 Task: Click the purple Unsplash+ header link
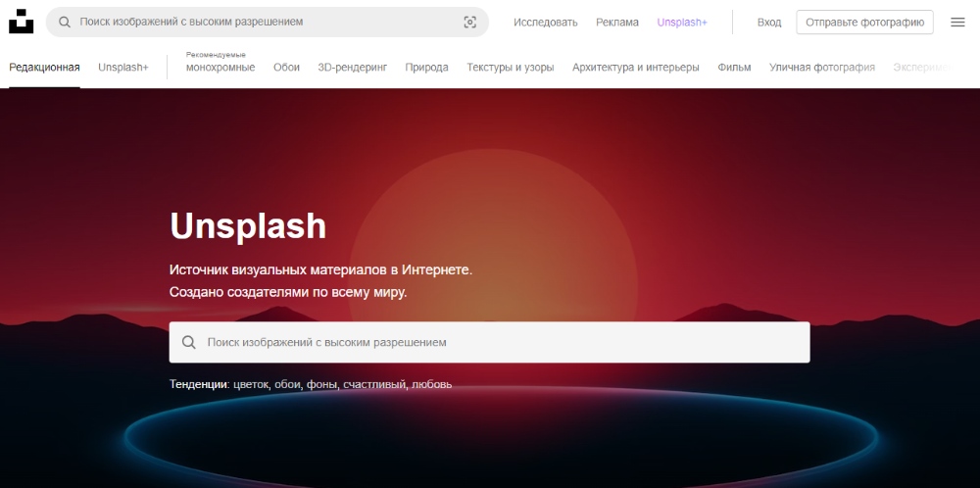(682, 22)
